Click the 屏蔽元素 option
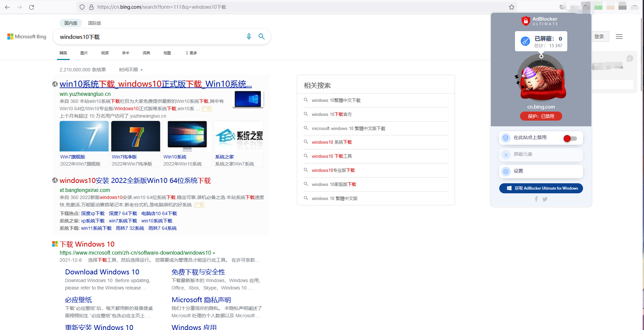 (x=541, y=155)
